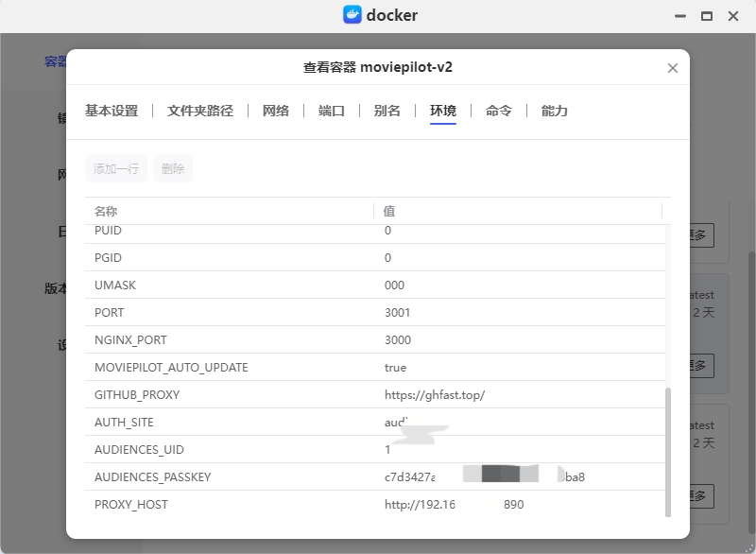The image size is (756, 554).
Task: Select the GITHUB_PROXY variable name
Action: point(137,395)
